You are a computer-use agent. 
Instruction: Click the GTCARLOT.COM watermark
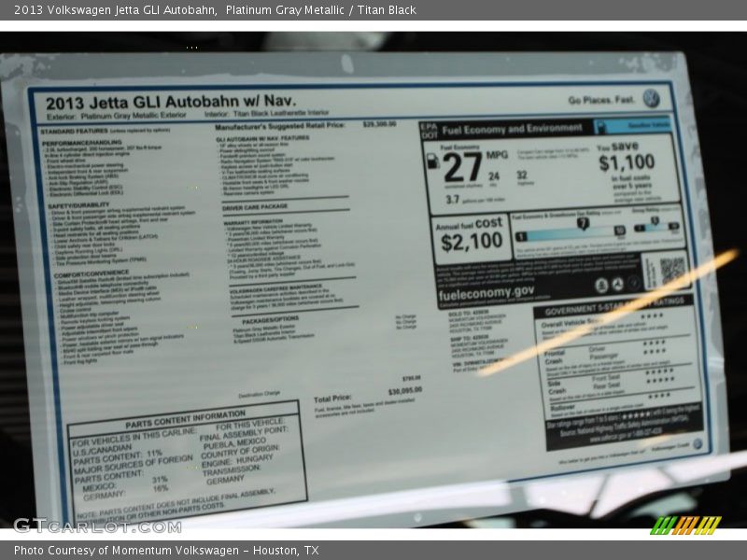click(x=97, y=525)
